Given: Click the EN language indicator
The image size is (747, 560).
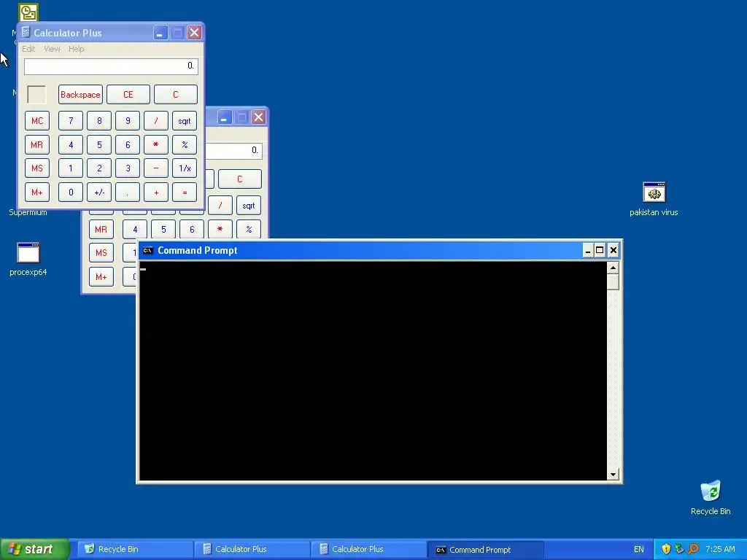Looking at the screenshot, I should coord(639,549).
